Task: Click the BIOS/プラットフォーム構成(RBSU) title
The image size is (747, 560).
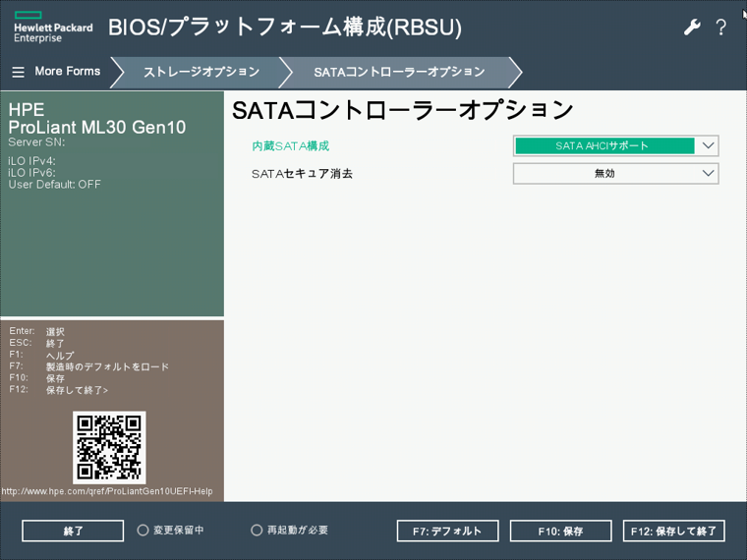Action: (285, 28)
